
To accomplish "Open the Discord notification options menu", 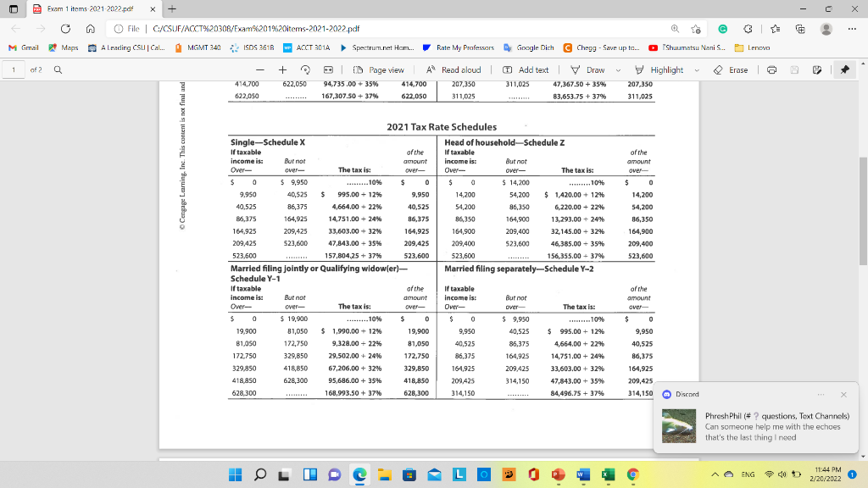I will pyautogui.click(x=821, y=394).
